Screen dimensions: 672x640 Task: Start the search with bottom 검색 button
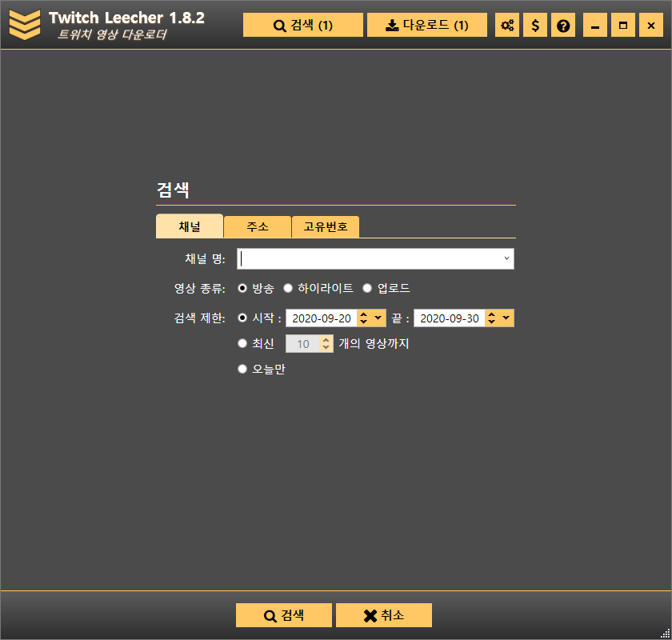coord(284,615)
